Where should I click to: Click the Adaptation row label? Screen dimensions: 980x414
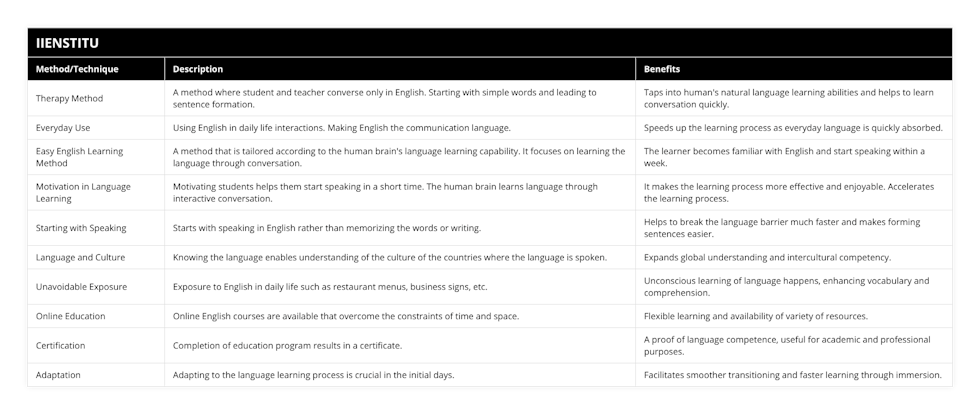coord(58,375)
